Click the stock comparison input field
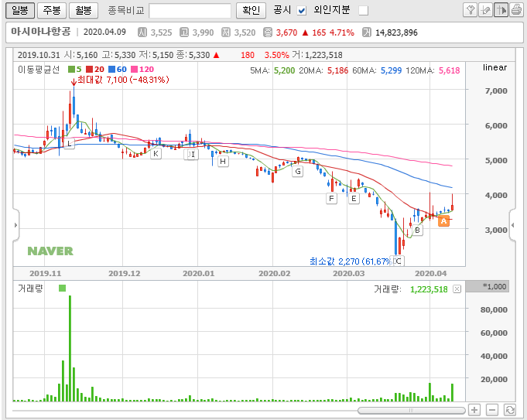527x420 pixels. [x=190, y=10]
